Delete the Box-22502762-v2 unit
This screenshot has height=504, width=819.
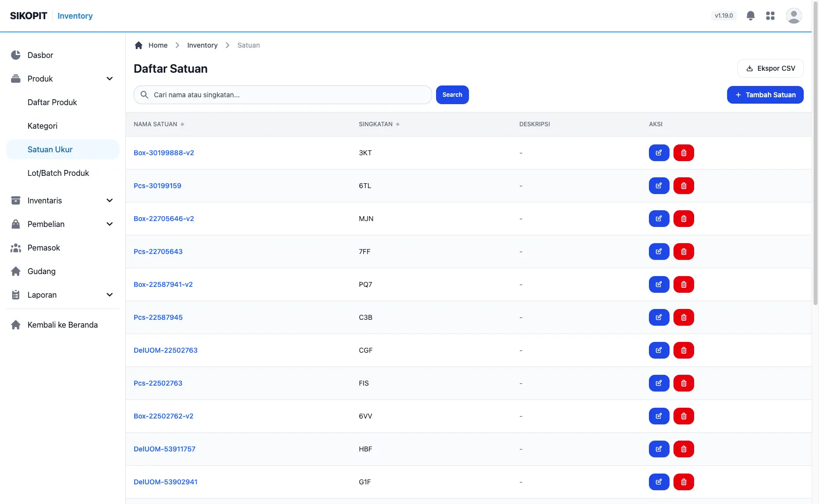(684, 416)
